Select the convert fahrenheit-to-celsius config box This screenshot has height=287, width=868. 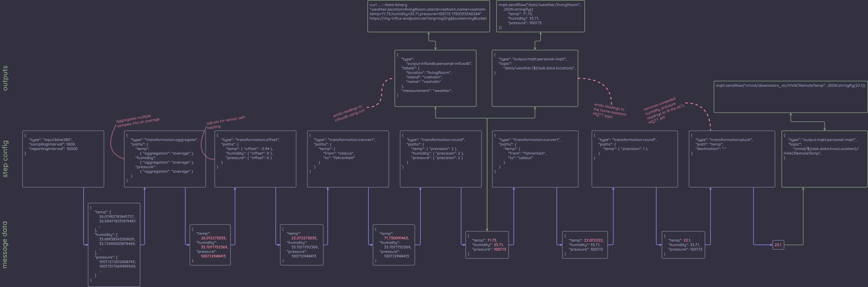(535, 159)
